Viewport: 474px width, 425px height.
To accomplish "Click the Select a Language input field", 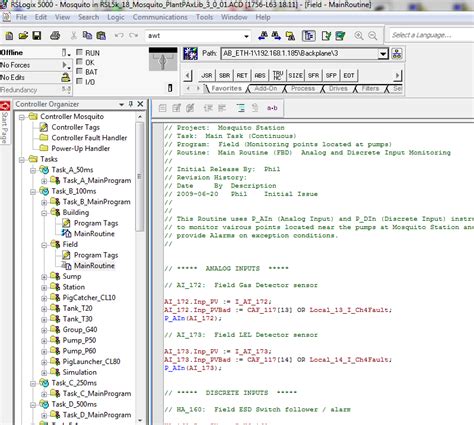I will pos(431,35).
